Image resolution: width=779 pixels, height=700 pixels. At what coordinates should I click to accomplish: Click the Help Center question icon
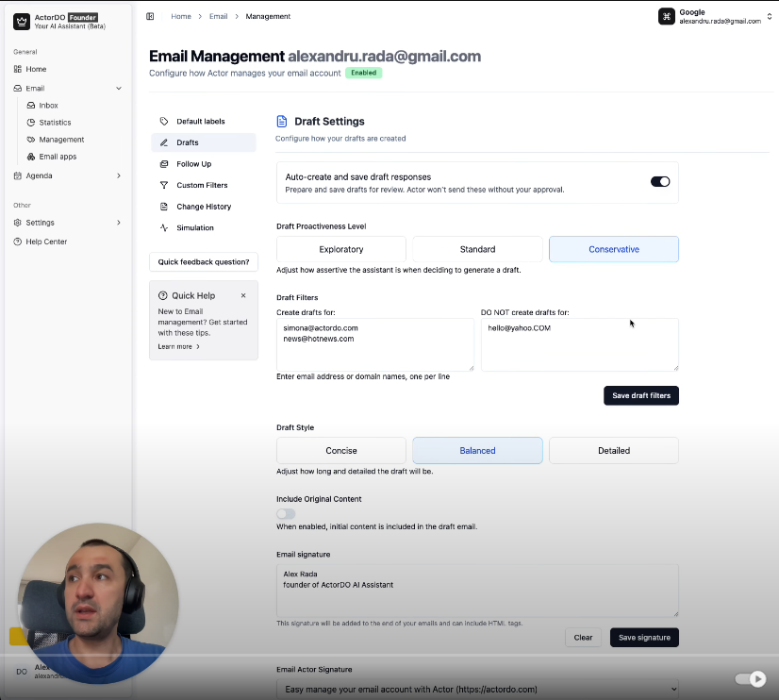pyautogui.click(x=17, y=242)
